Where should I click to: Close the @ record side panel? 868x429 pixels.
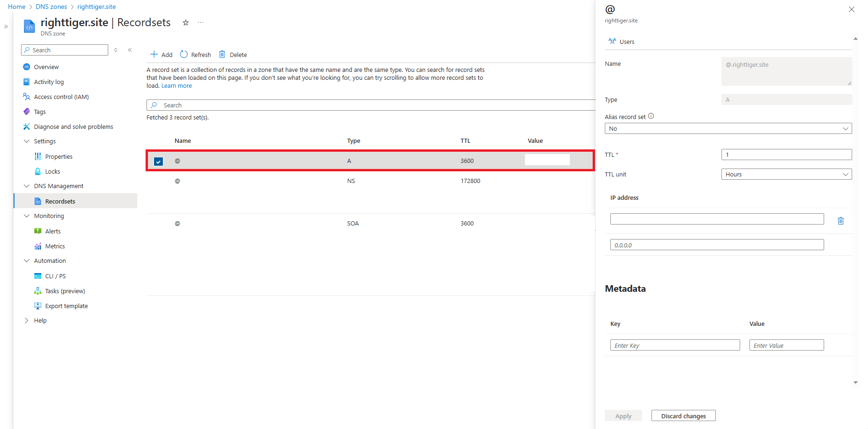(x=851, y=9)
